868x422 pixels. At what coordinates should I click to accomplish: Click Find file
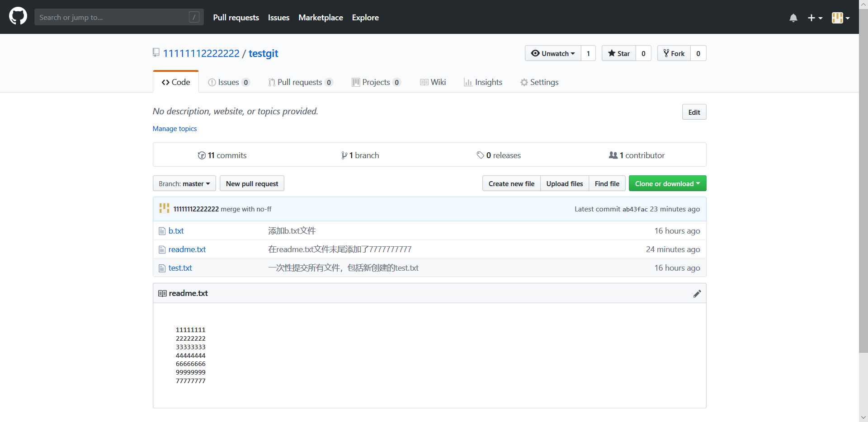[607, 183]
